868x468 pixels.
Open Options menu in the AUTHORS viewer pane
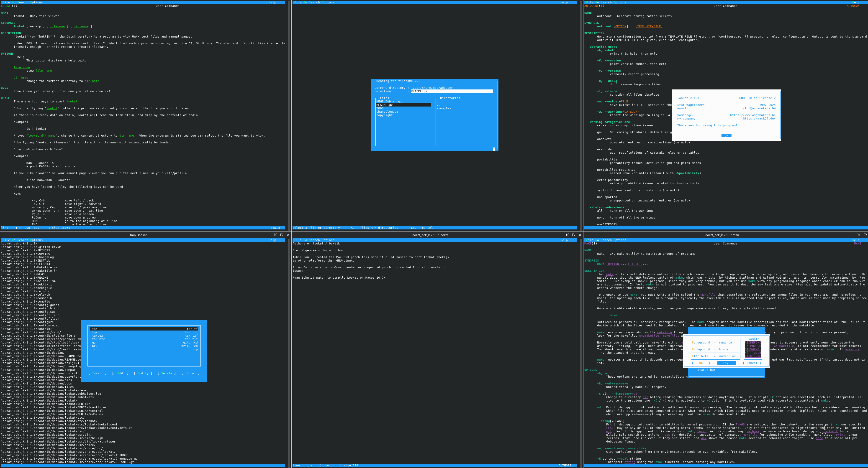click(x=328, y=240)
